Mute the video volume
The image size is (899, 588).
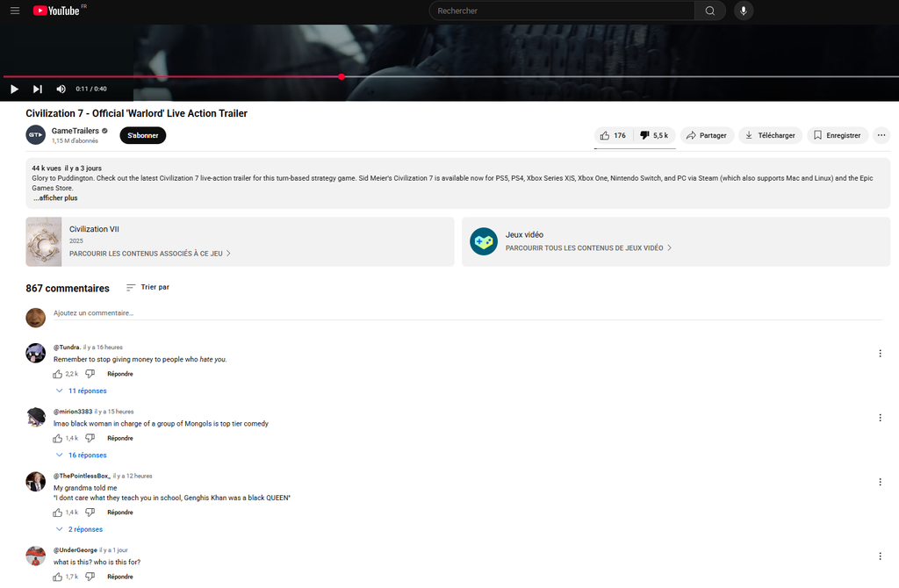(61, 89)
